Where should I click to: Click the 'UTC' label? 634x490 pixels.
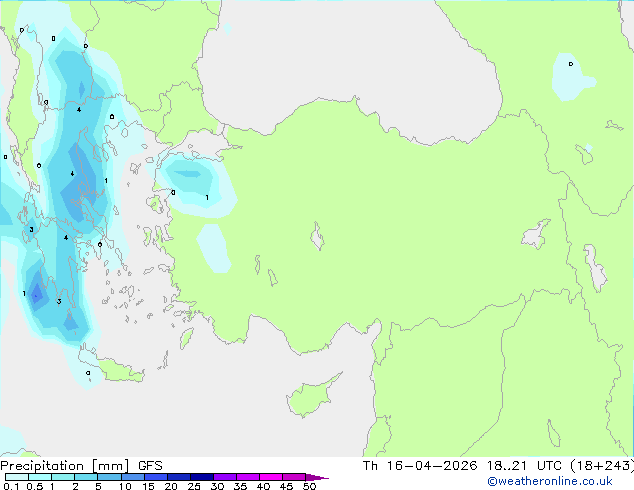click(549, 466)
